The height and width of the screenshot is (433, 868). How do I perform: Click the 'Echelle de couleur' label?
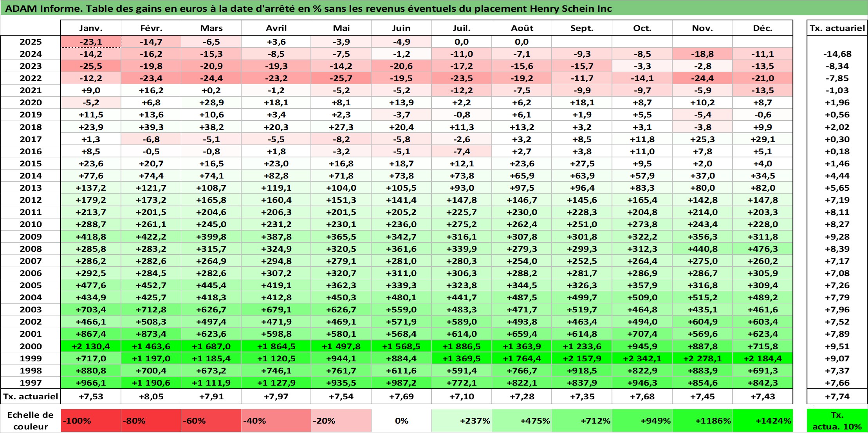click(x=31, y=421)
